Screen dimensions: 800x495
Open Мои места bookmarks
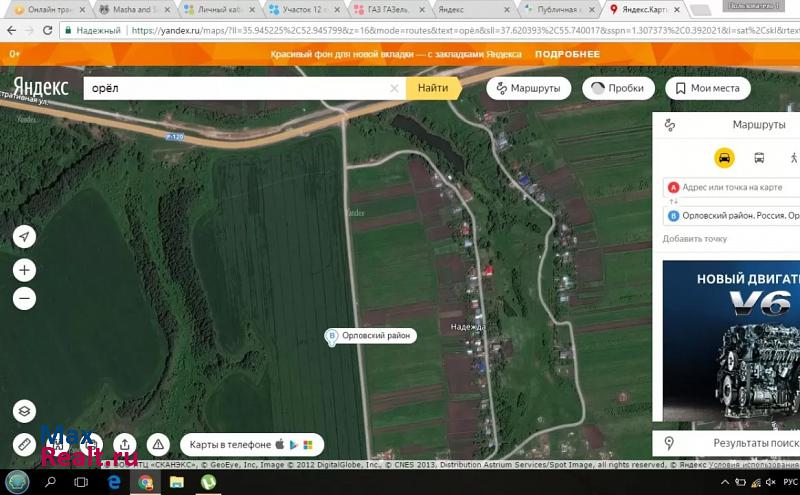click(x=707, y=88)
